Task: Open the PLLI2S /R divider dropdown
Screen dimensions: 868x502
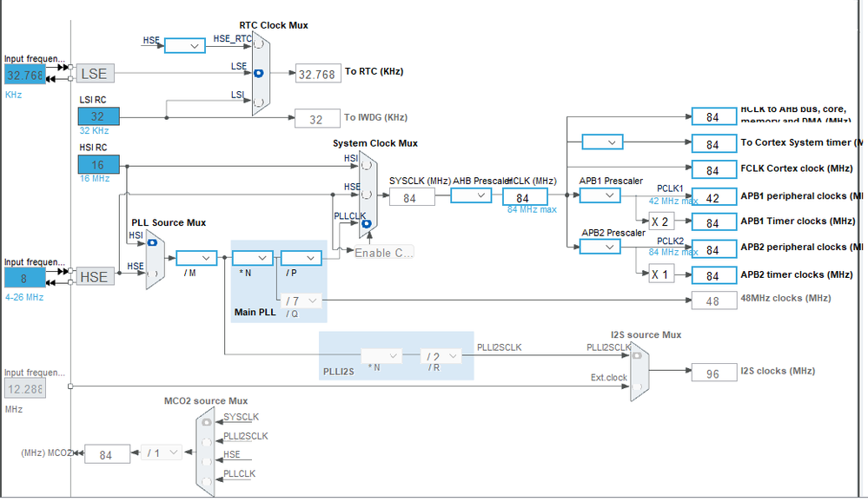Action: pyautogui.click(x=441, y=356)
